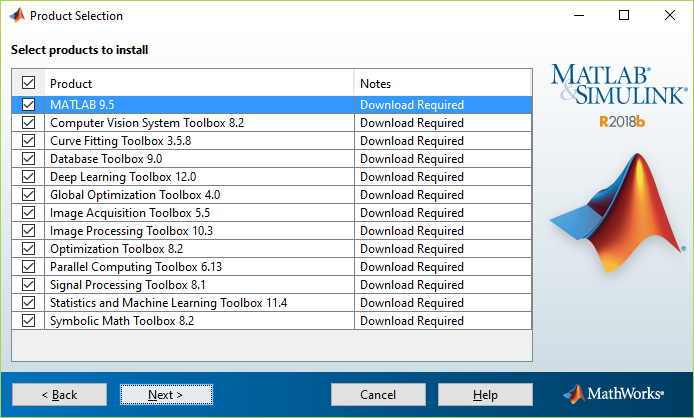
Task: Click MATLAB icon in the title bar
Action: tap(17, 15)
